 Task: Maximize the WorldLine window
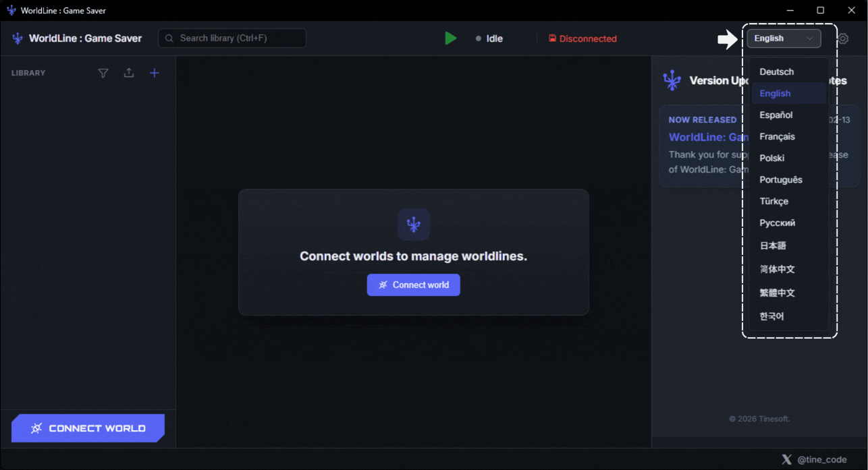tap(821, 10)
